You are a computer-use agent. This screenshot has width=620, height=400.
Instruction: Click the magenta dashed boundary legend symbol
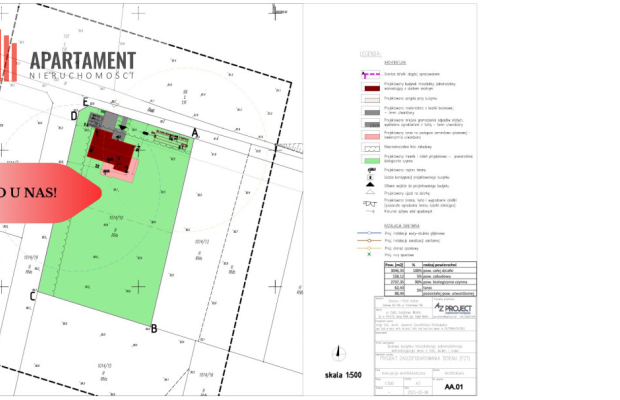(x=370, y=75)
